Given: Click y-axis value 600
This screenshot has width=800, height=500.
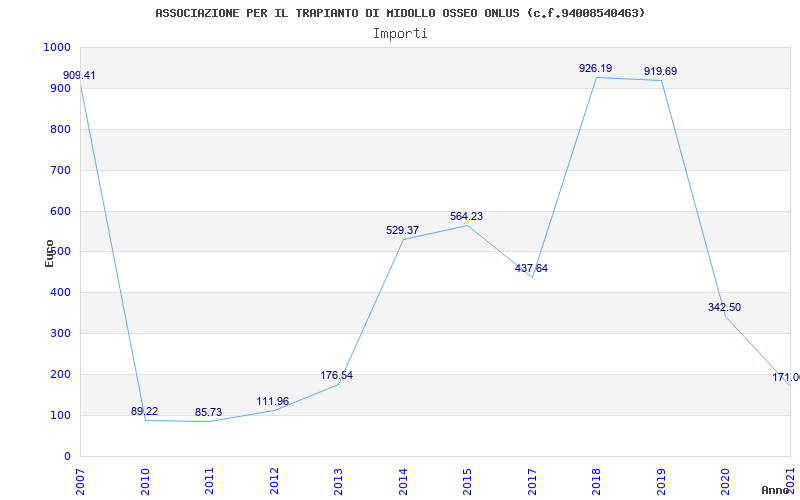Looking at the screenshot, I should (61, 211).
